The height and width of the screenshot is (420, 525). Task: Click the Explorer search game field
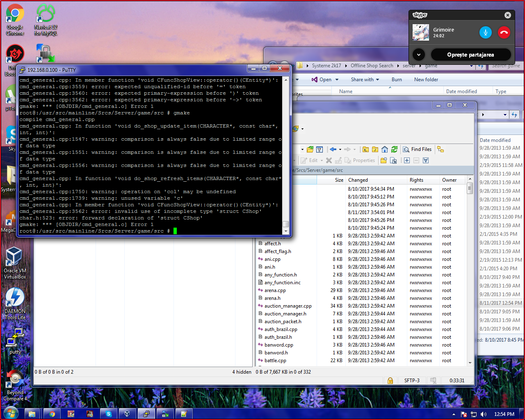click(507, 66)
